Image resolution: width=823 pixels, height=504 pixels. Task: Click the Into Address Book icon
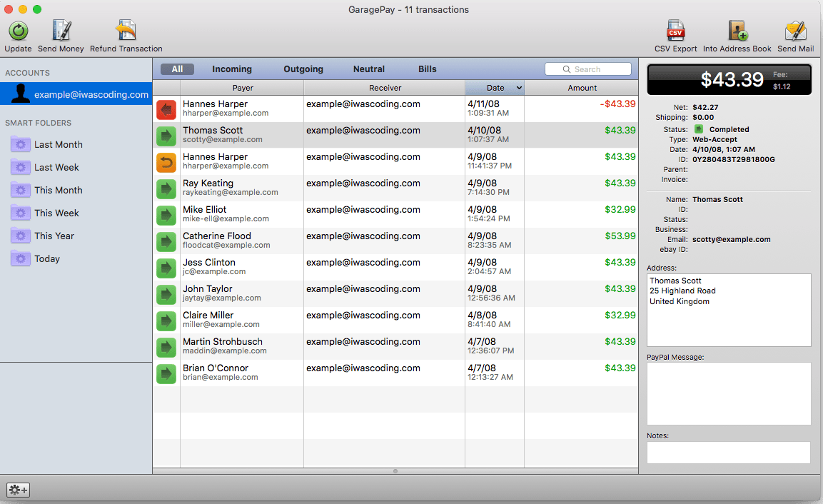[737, 31]
